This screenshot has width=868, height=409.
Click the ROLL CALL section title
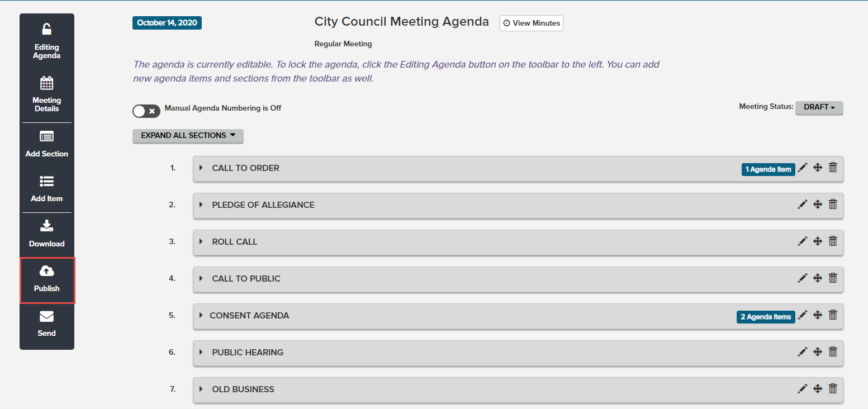(x=235, y=242)
